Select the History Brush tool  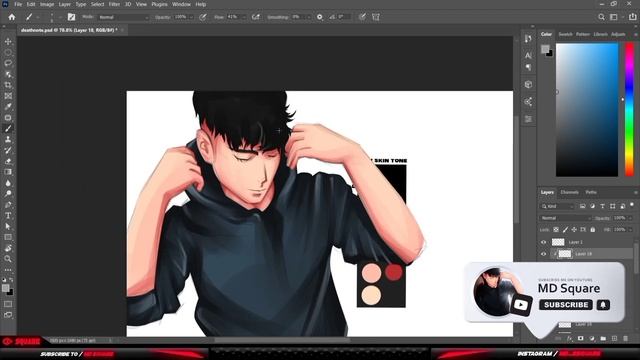8,150
